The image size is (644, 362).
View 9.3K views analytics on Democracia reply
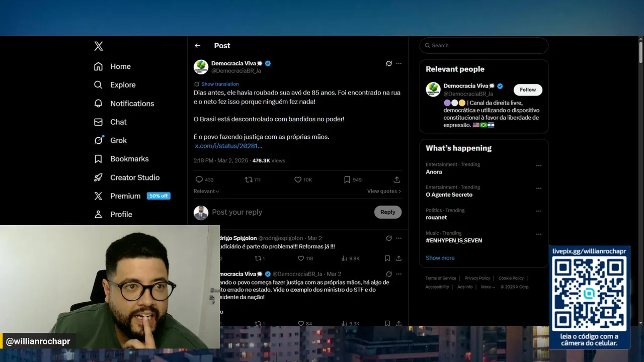(x=351, y=324)
